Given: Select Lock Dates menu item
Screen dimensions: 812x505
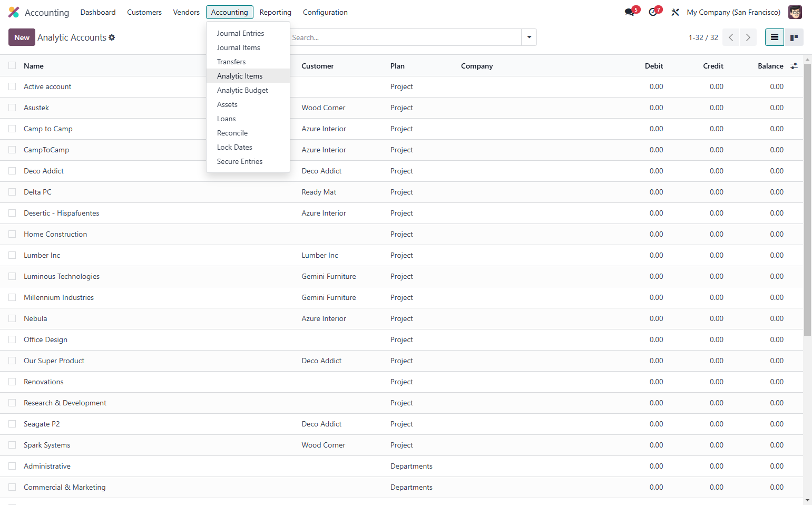Looking at the screenshot, I should (248, 147).
